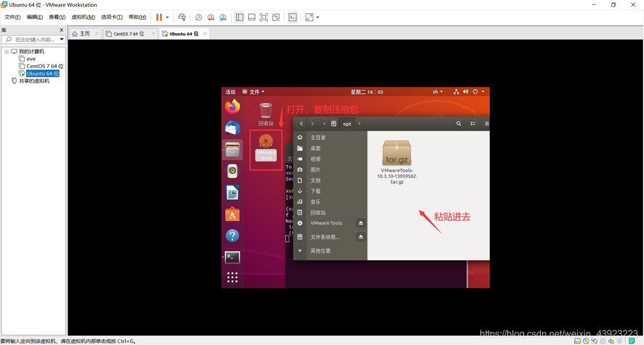Screen dimensions: 644x345
Task: Open the 编辑(E) menu
Action: (x=34, y=17)
